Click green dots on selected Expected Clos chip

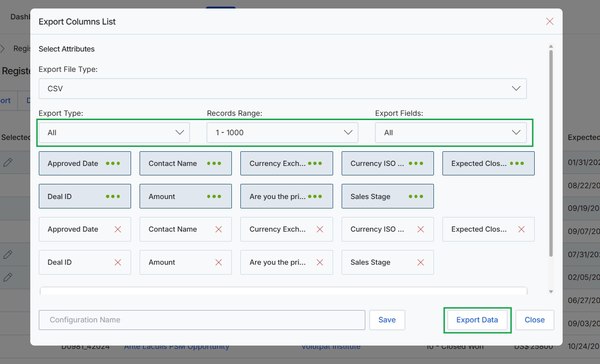click(x=517, y=163)
